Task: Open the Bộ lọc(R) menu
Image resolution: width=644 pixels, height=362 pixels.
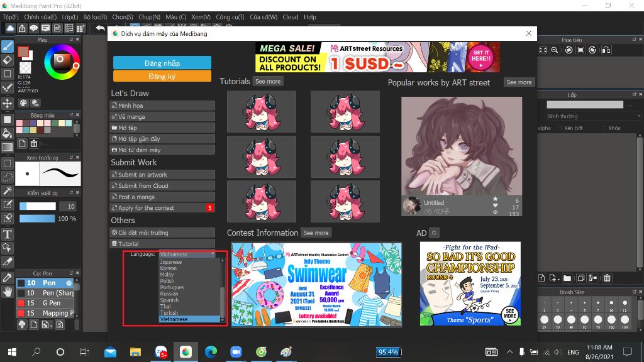Action: click(x=96, y=17)
